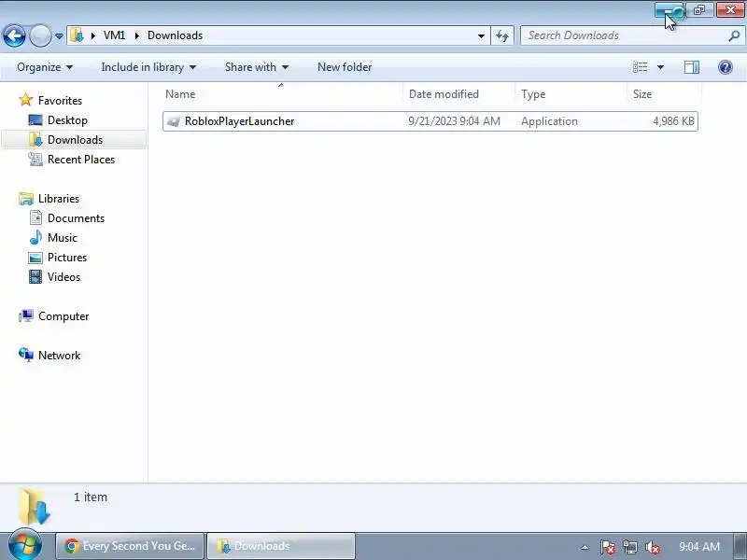Open the Action Center flag icon

607,547
